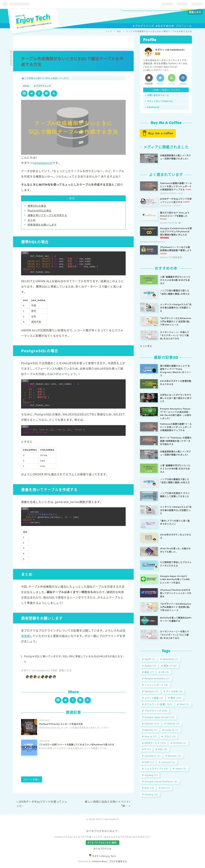205x868 pixels.
Task: Open the article hero image thumbnail
Action: coord(73,127)
